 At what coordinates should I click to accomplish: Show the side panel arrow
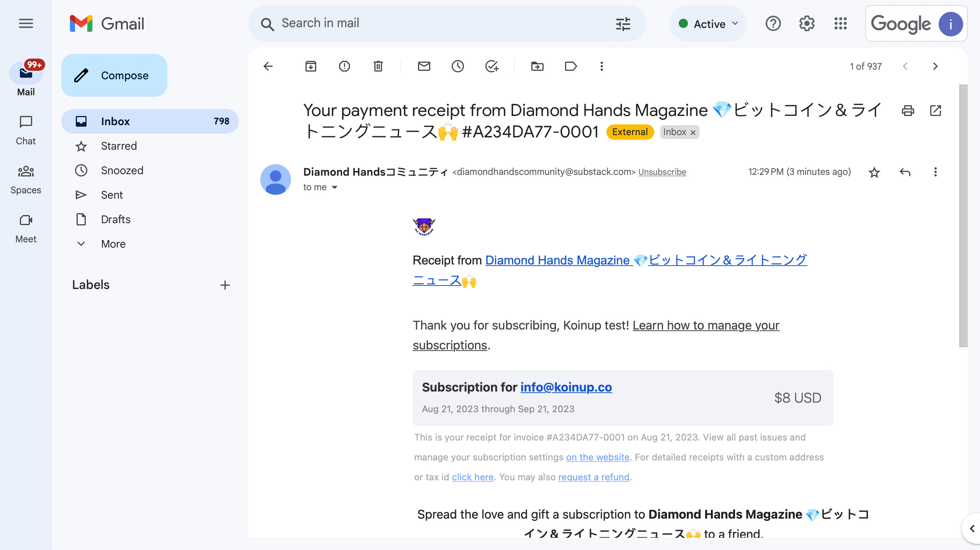point(972,529)
